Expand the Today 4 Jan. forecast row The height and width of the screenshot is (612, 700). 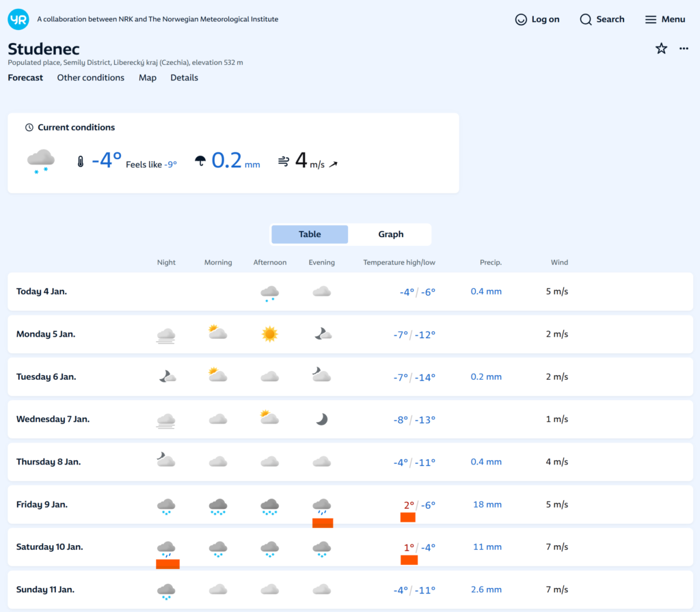(42, 292)
